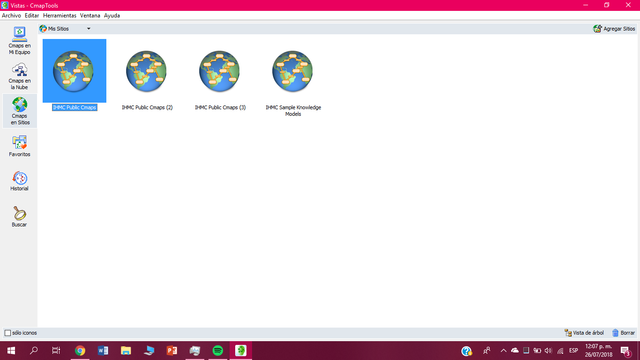Open Historial panel
This screenshot has width=640, height=360.
point(19,181)
